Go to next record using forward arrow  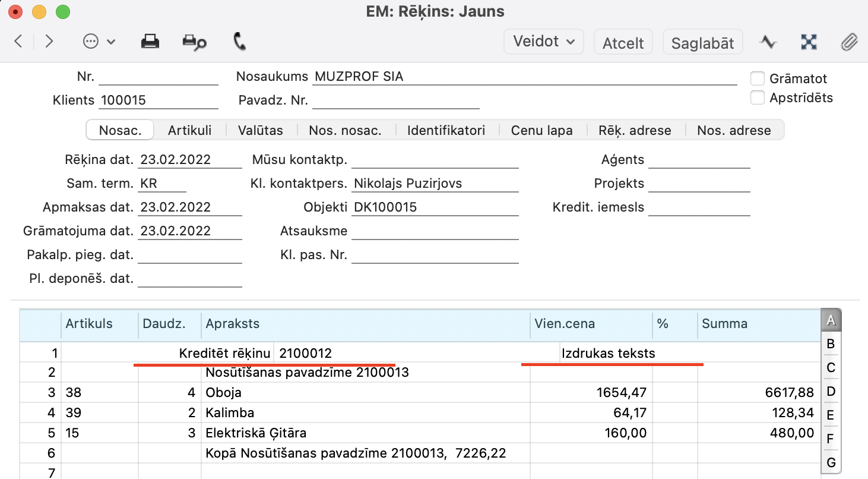[49, 42]
